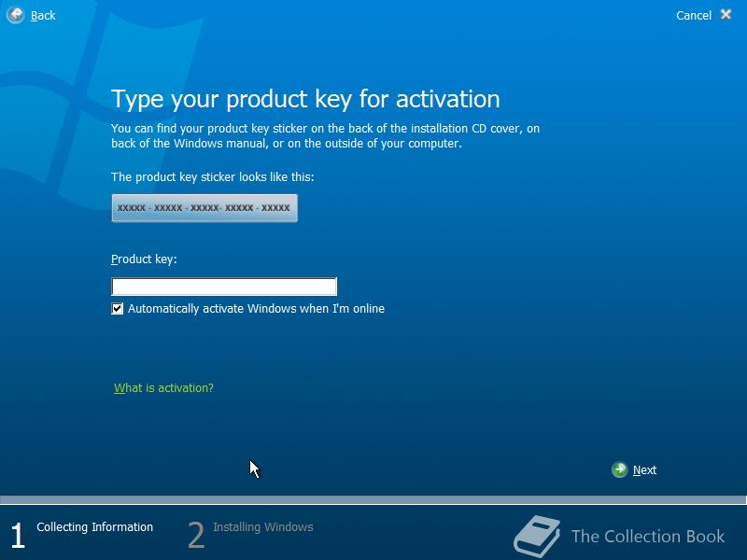Uncheck Automatically activate Windows when I'm online
The height and width of the screenshot is (560, 747).
118,309
